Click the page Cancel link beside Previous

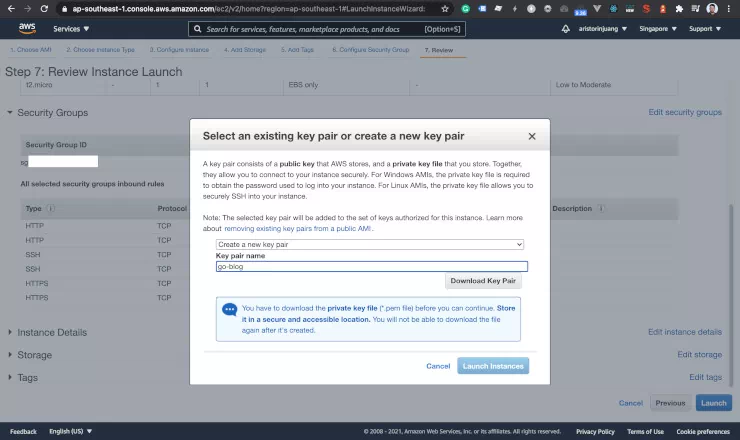(631, 403)
